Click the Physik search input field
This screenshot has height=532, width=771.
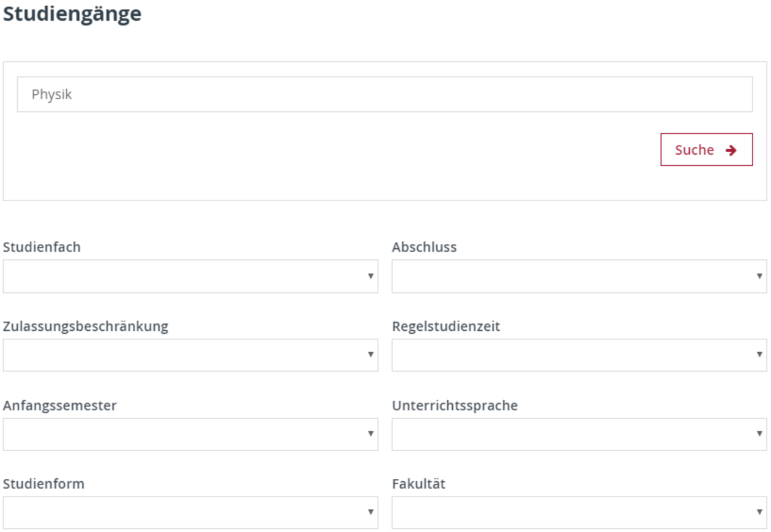coord(384,94)
